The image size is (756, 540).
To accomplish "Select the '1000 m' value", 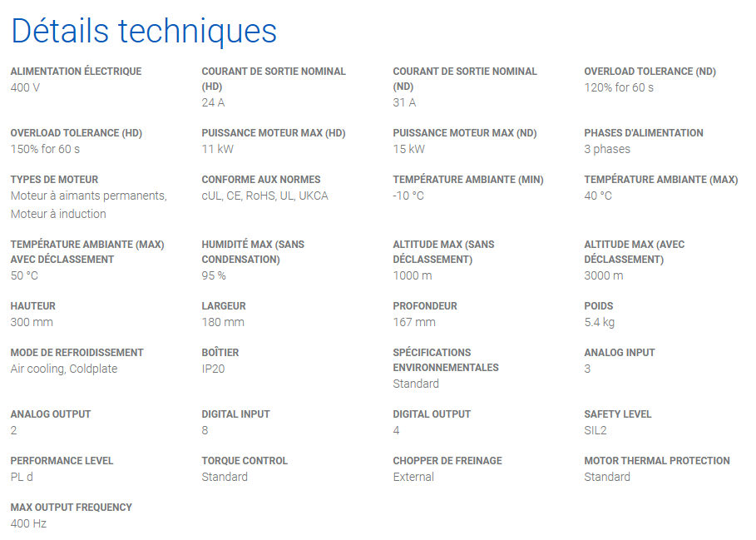I will point(413,276).
